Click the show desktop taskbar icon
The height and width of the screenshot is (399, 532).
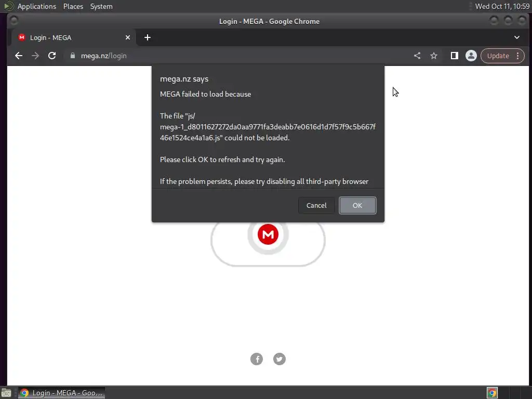(x=6, y=393)
